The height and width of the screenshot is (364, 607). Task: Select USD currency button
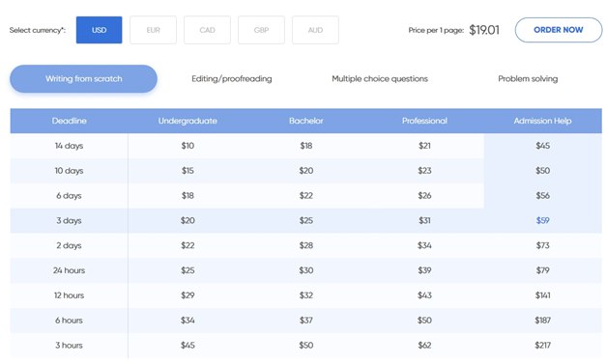point(100,30)
